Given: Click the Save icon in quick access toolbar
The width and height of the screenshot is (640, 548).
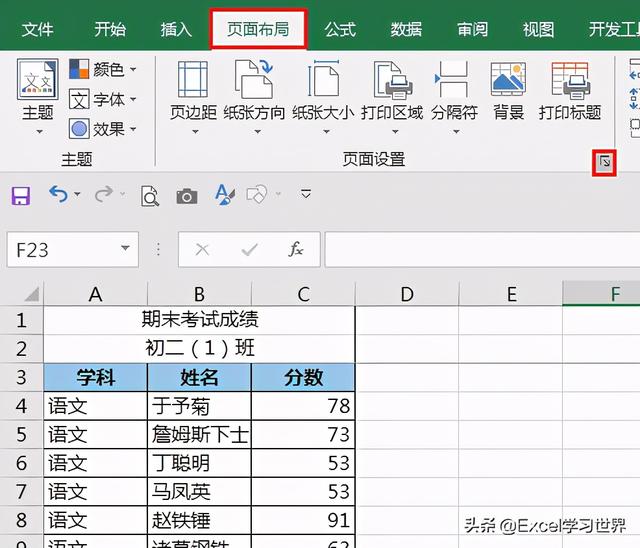Looking at the screenshot, I should (x=20, y=196).
